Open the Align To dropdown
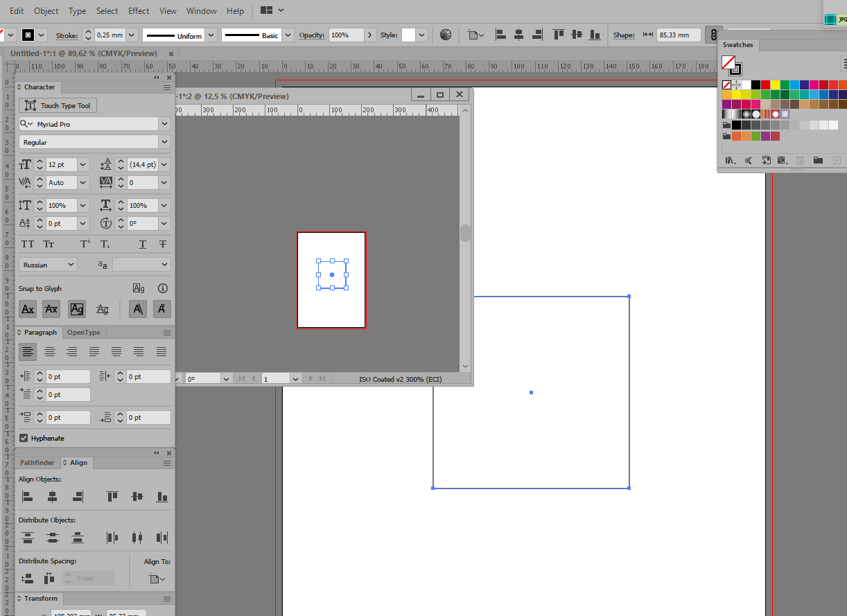Image resolution: width=847 pixels, height=616 pixels. pos(157,578)
